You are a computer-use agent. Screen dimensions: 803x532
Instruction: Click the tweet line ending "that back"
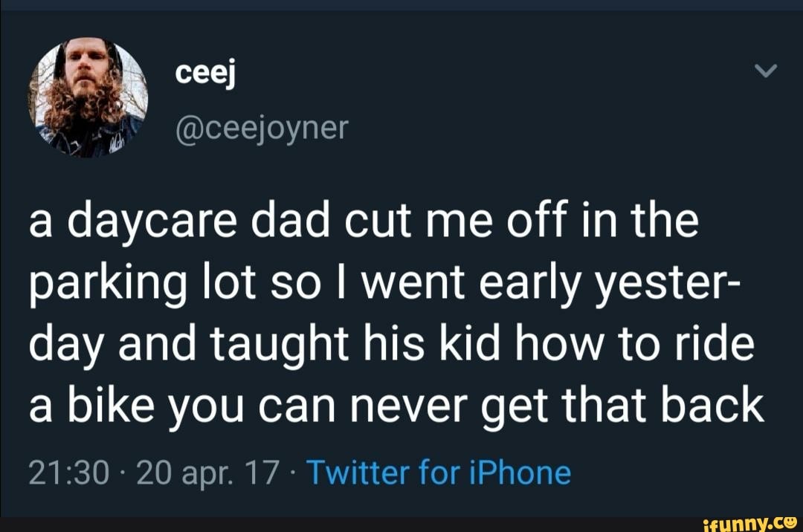tap(396, 406)
